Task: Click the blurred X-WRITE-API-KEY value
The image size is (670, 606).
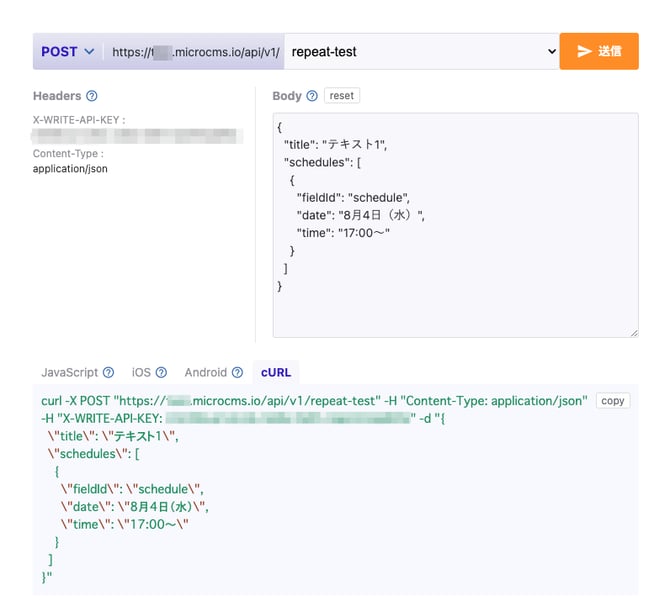Action: [137, 135]
